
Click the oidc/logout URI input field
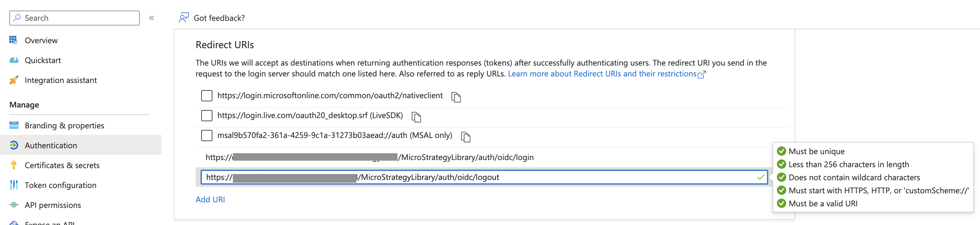tap(551, 177)
